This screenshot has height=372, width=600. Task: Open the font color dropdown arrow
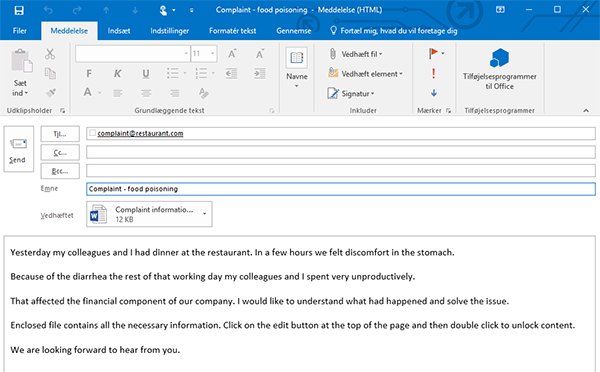(100, 93)
